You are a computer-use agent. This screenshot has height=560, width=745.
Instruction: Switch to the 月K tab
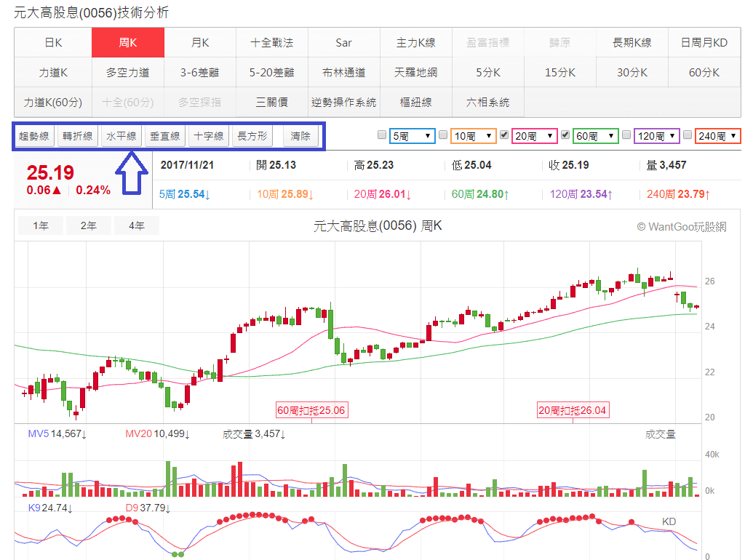point(199,42)
